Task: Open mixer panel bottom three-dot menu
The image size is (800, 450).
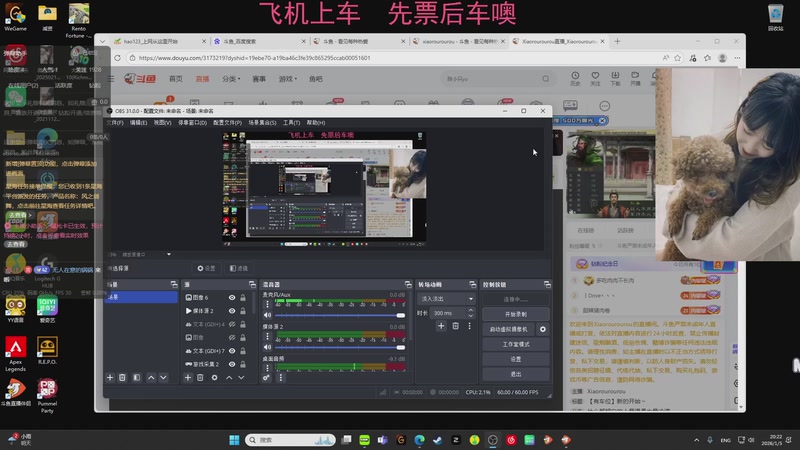Action: tap(281, 378)
